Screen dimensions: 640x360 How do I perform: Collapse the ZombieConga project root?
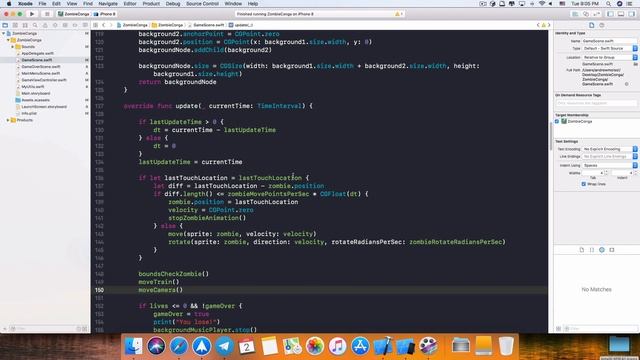pos(4,33)
